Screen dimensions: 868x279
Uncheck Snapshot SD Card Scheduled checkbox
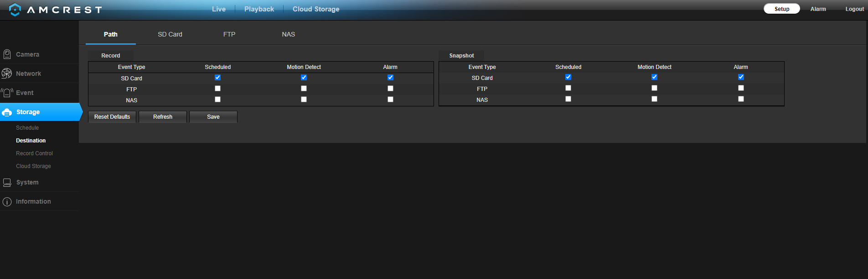[x=568, y=77]
